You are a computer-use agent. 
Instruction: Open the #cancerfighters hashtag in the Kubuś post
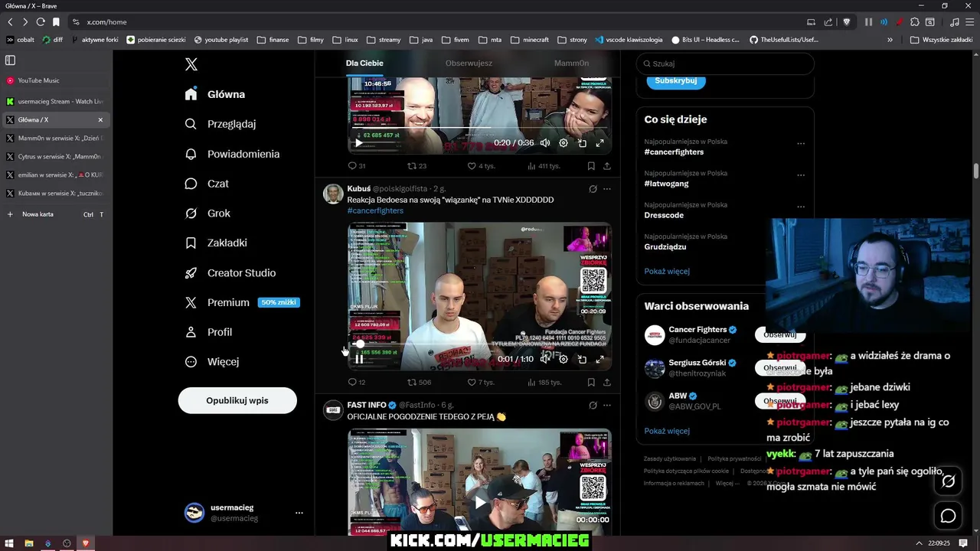coord(375,210)
